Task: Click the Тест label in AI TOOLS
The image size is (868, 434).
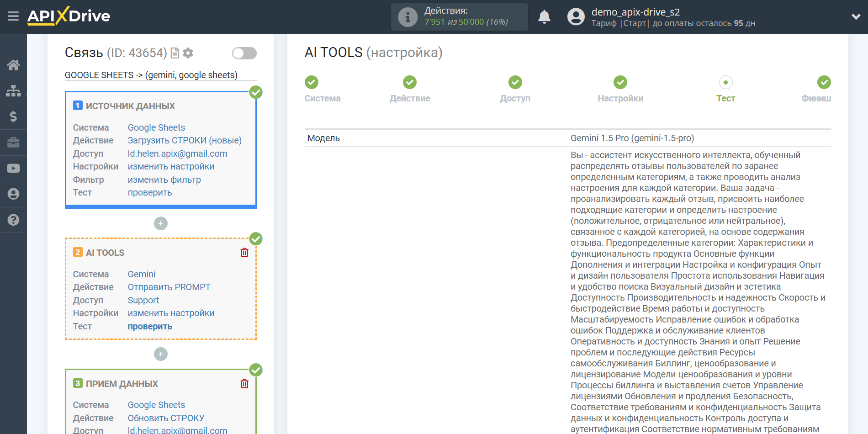Action: 82,326
